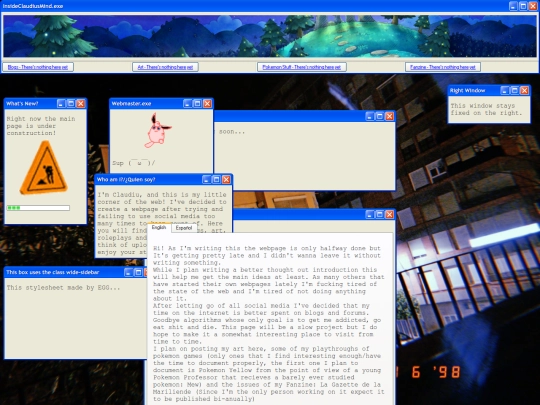Image resolution: width=540 pixels, height=405 pixels.
Task: Maximize the Who am I? window
Action: click(216, 179)
